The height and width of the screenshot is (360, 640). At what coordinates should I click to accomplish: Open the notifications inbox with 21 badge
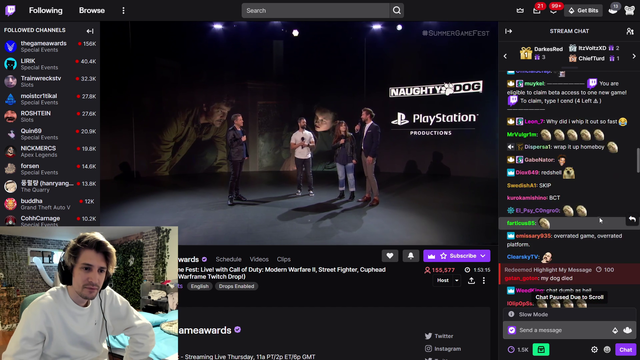(x=537, y=11)
